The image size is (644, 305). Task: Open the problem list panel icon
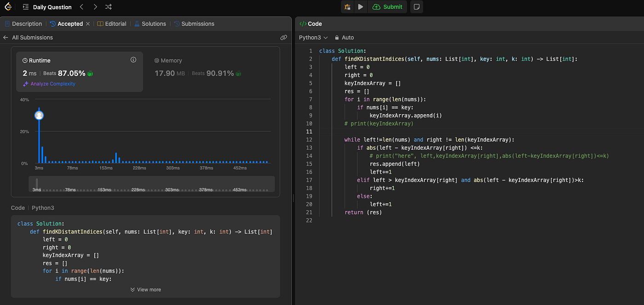pos(25,7)
